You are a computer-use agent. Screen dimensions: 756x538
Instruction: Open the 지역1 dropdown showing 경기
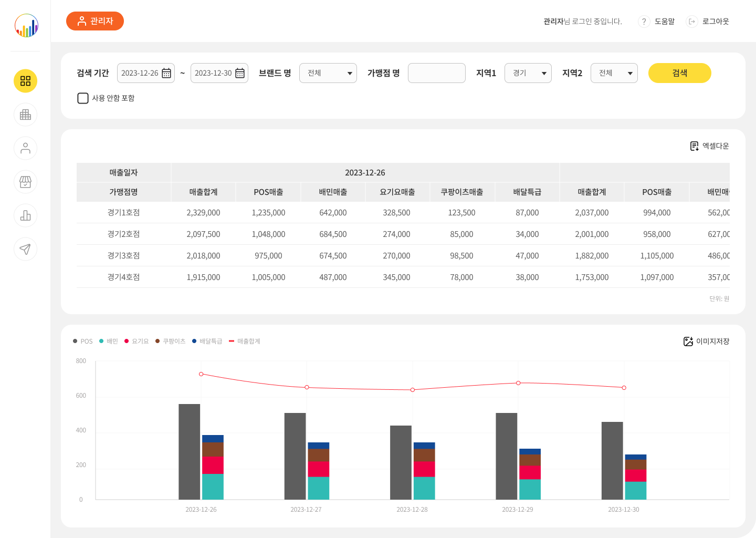click(528, 73)
